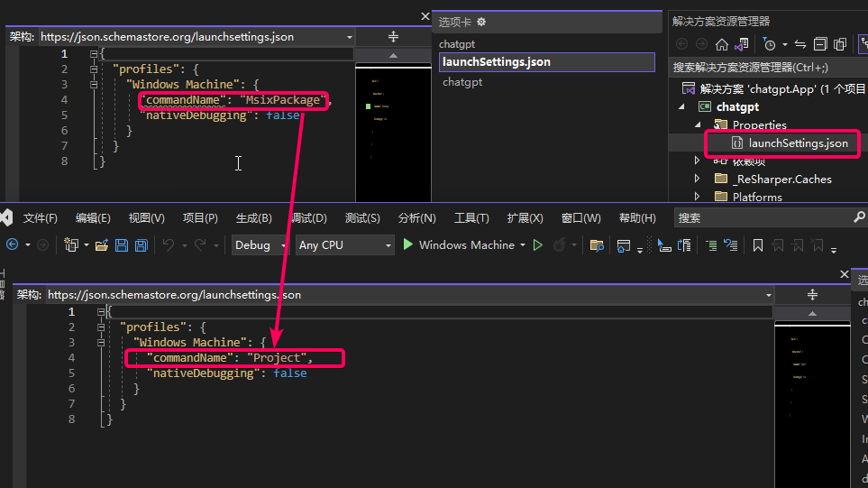Open the Any CPU platform dropdown

(345, 244)
